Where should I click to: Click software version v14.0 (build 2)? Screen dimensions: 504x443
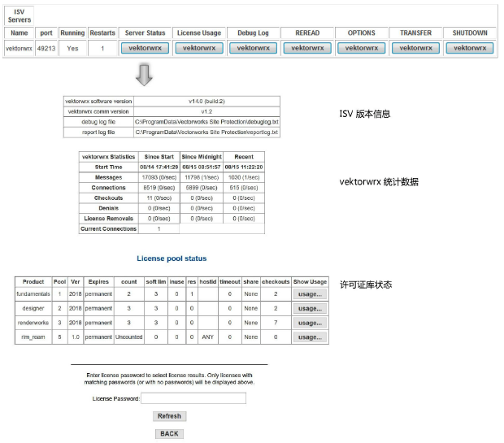coord(206,102)
